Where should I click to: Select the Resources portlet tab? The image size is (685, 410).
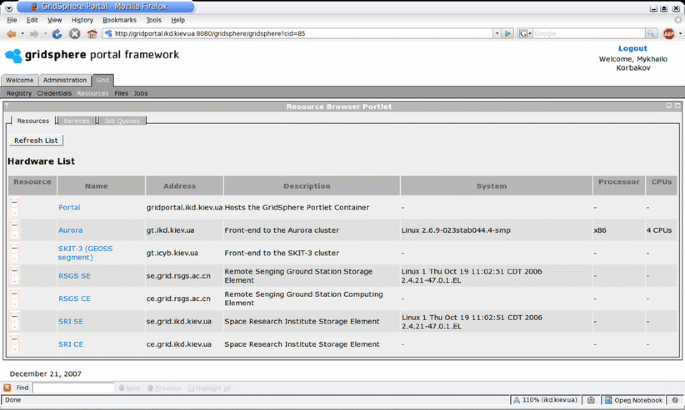33,121
